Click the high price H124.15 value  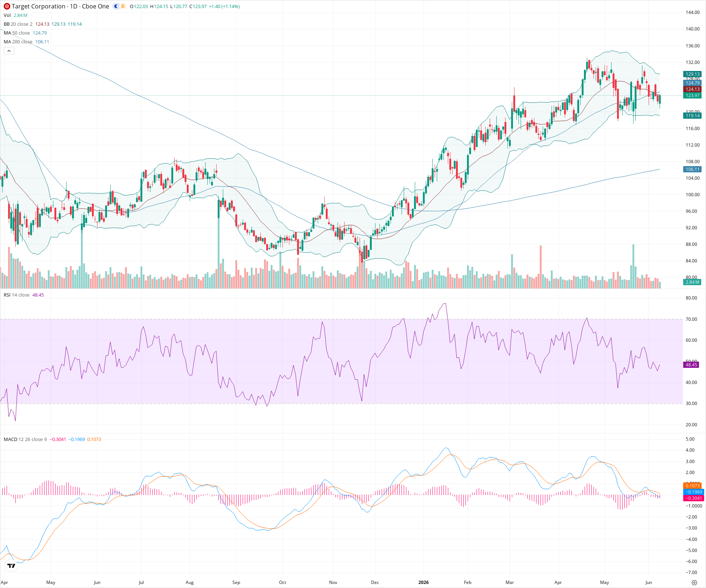159,7
